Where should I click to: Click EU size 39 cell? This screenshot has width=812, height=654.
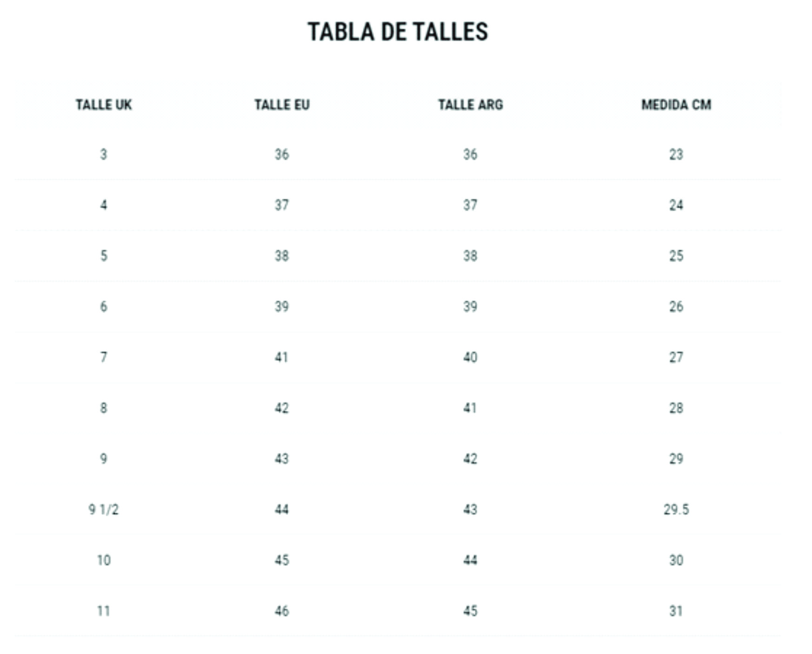click(282, 307)
